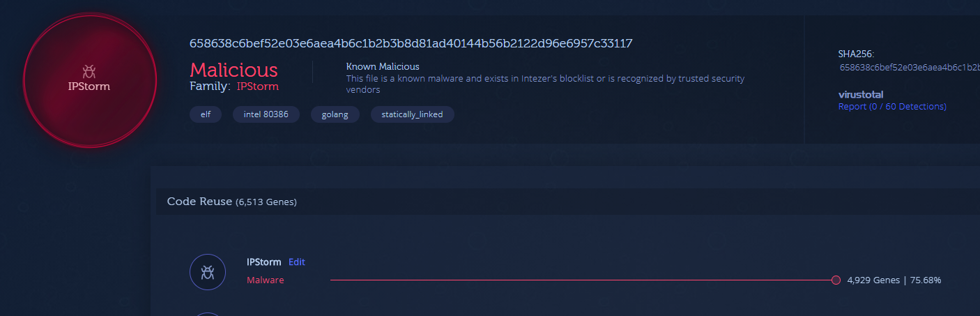Select the statically_linked tag
The height and width of the screenshot is (316, 980).
click(x=412, y=114)
